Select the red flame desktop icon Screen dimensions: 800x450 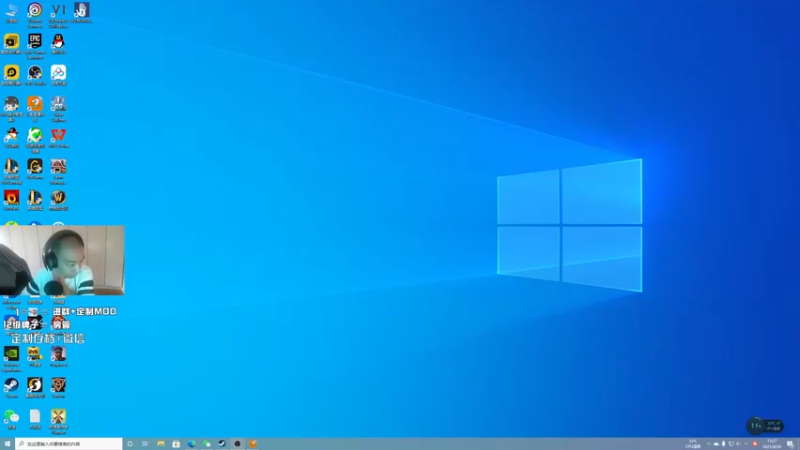point(11,200)
